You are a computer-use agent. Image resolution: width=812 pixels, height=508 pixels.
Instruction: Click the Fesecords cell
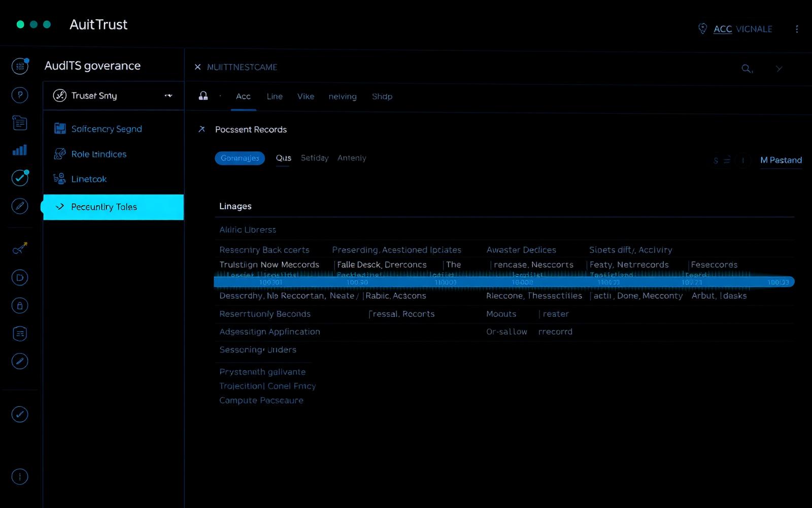tap(714, 265)
